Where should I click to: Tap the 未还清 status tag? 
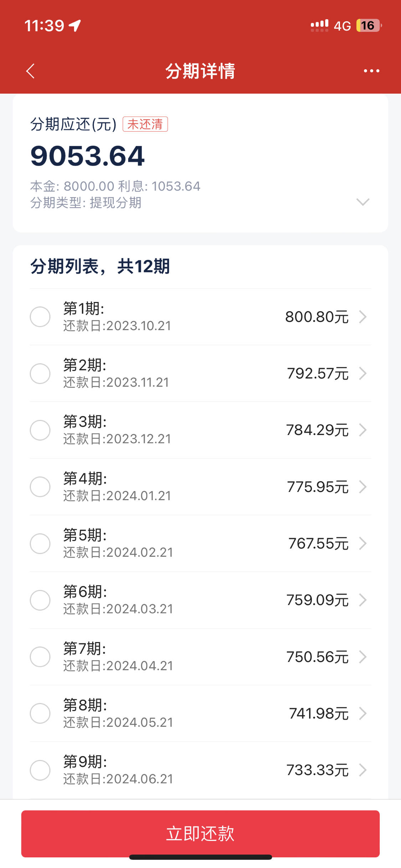pos(145,124)
